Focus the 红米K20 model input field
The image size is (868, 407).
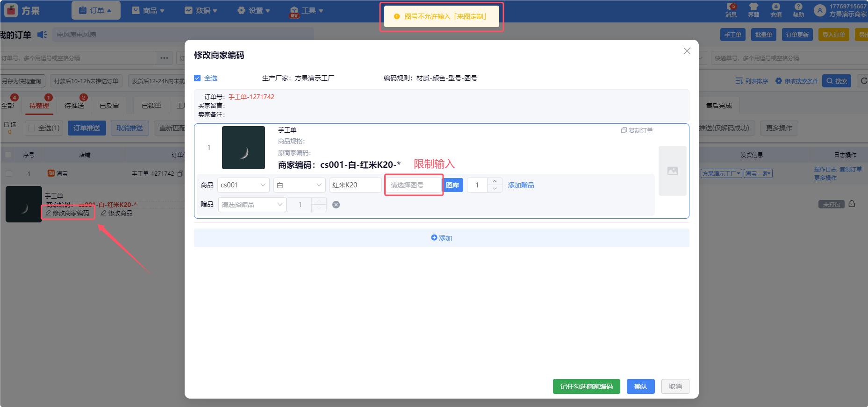coord(356,185)
